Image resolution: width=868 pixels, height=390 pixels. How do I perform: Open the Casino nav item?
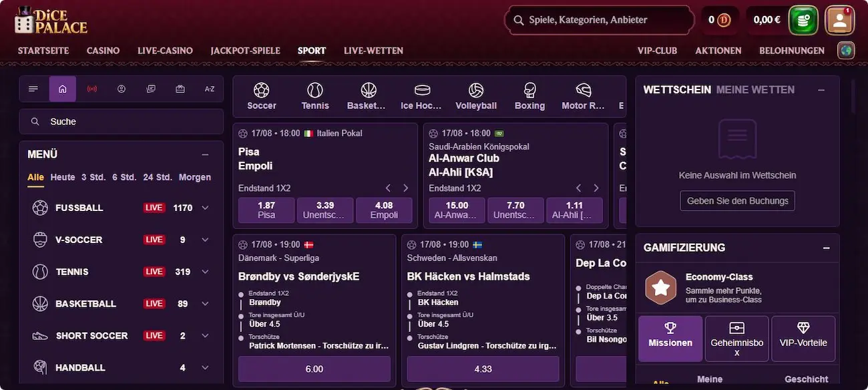click(x=103, y=51)
